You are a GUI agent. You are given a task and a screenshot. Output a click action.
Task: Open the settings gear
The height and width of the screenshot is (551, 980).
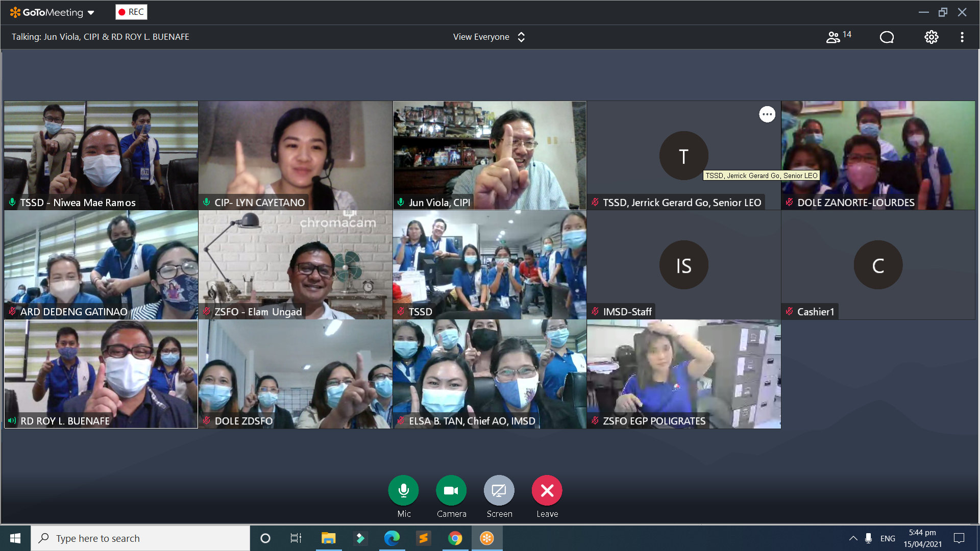tap(931, 37)
